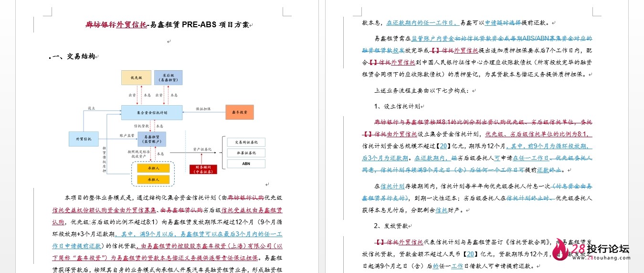Click the 保证担保 arrow label
This screenshot has width=644, height=273.
click(203, 109)
